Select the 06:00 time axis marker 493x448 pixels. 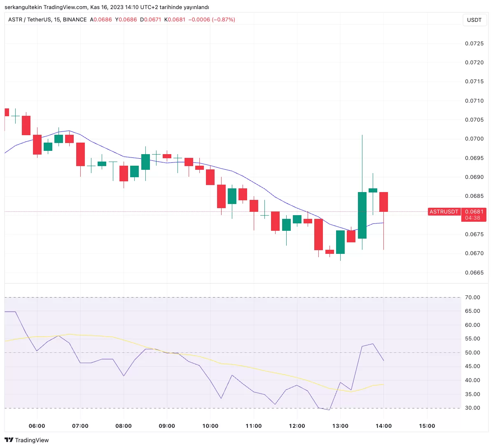tap(37, 426)
